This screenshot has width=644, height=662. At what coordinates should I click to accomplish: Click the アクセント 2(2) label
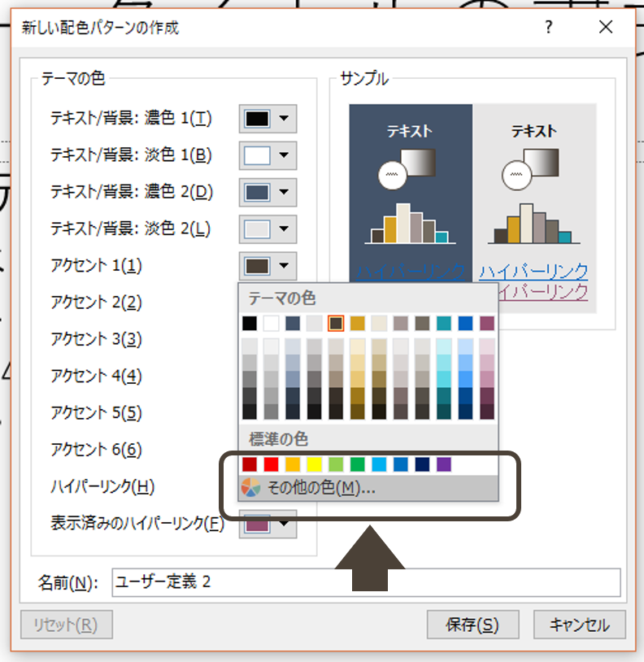96,303
